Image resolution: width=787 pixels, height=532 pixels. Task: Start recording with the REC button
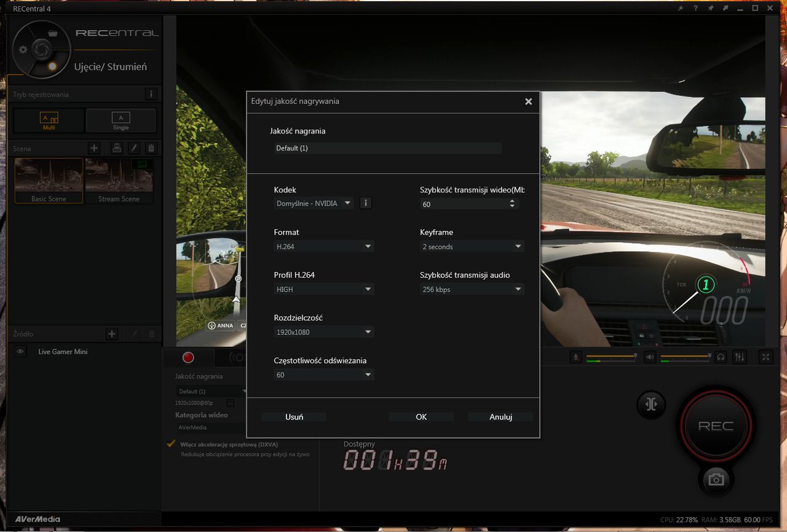(x=716, y=426)
